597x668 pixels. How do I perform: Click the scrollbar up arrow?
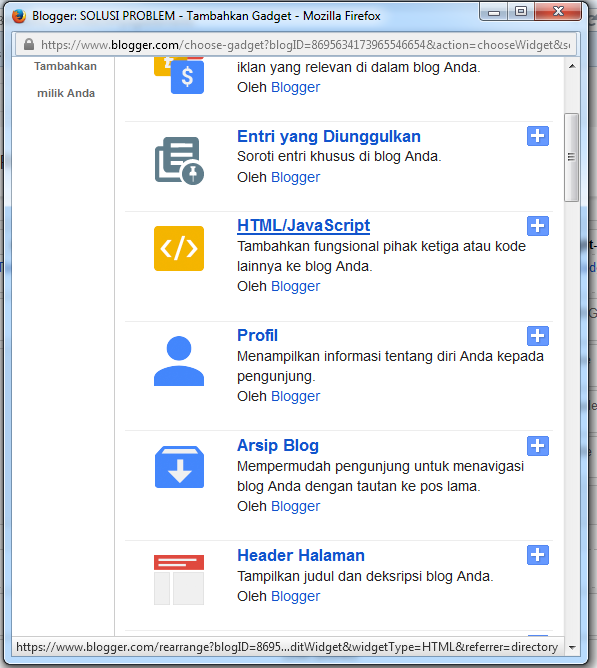(x=572, y=66)
